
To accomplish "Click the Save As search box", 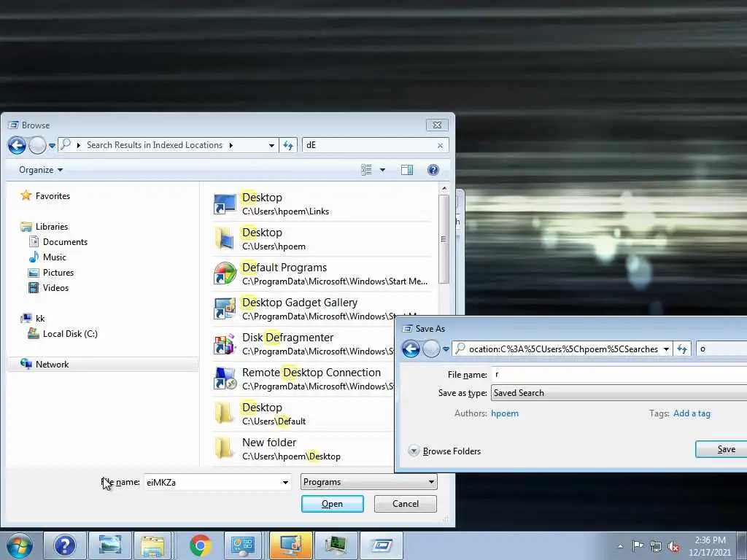I will coord(721,349).
